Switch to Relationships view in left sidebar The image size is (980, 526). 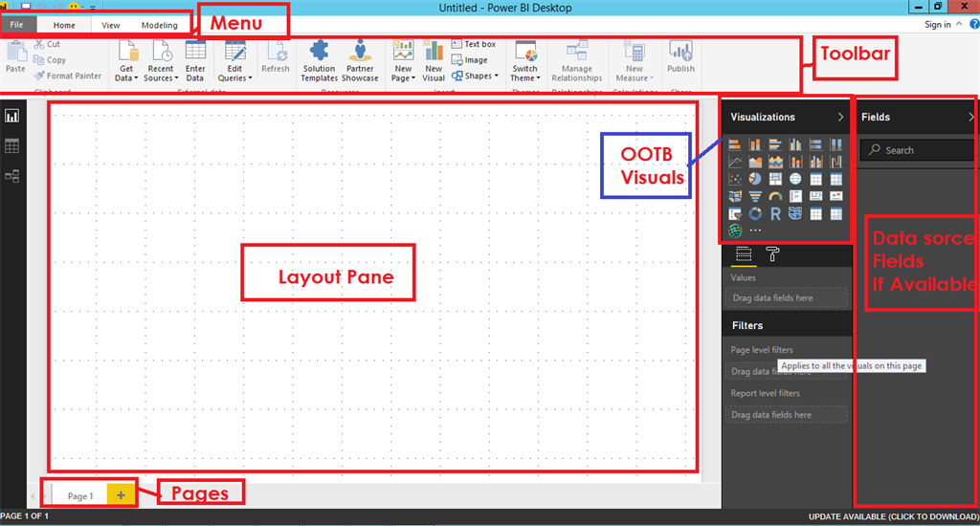click(11, 176)
